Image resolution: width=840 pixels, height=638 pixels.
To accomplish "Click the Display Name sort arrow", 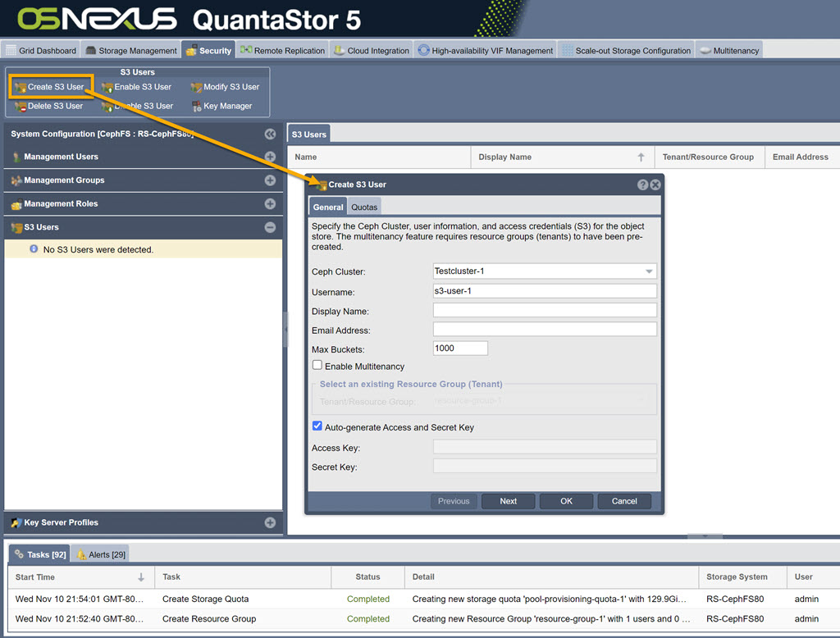I will [x=641, y=157].
